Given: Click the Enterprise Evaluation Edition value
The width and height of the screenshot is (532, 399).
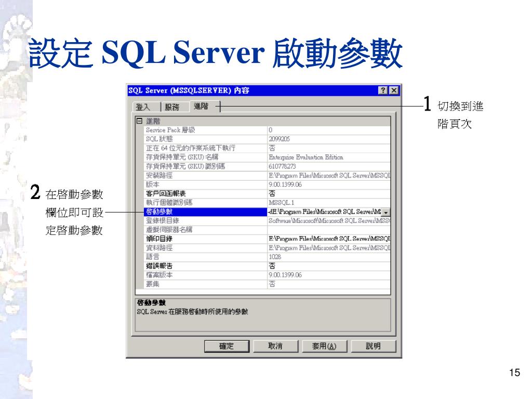Looking at the screenshot, I should (306, 157).
